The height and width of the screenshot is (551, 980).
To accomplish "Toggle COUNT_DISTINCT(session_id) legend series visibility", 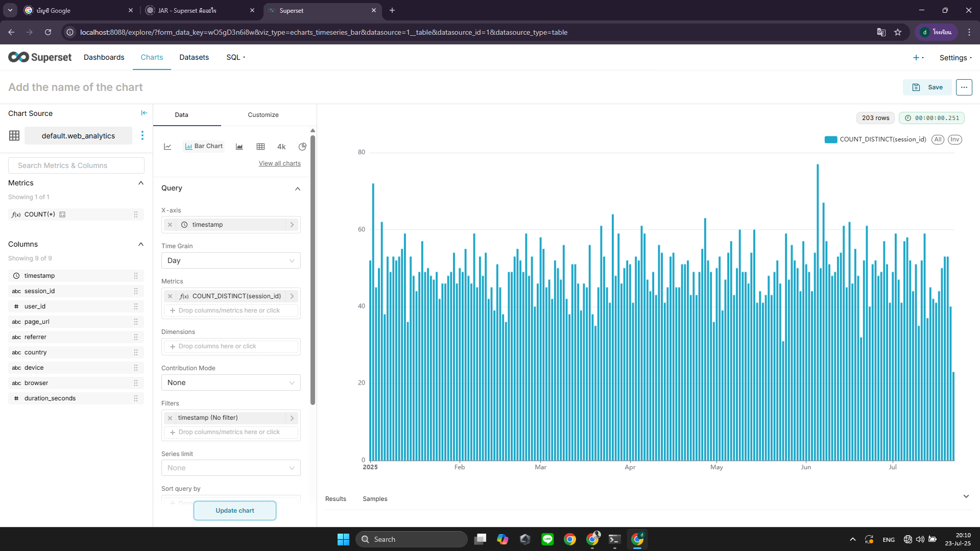I will (882, 139).
